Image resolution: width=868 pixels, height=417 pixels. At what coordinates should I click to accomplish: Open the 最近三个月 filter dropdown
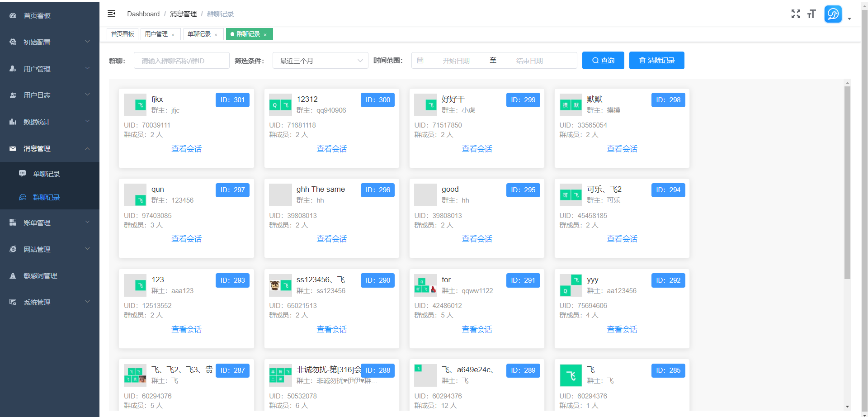(x=320, y=60)
